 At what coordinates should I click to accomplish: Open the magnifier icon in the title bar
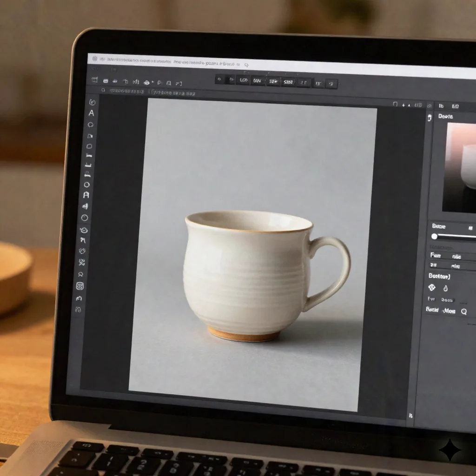(246, 65)
